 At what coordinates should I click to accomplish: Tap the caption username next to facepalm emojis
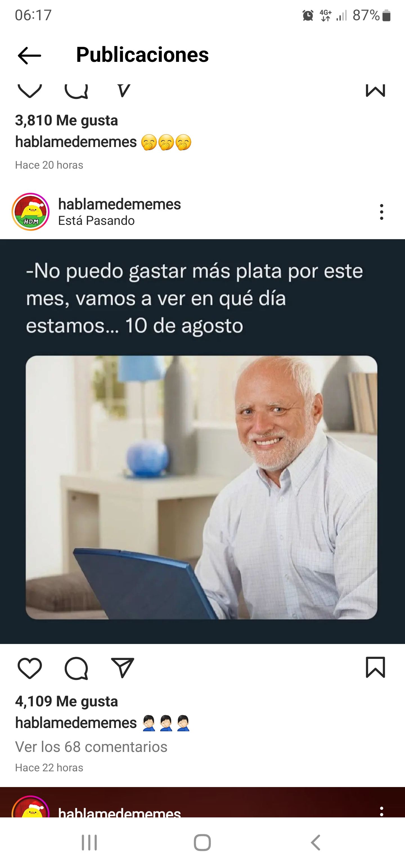point(76,723)
